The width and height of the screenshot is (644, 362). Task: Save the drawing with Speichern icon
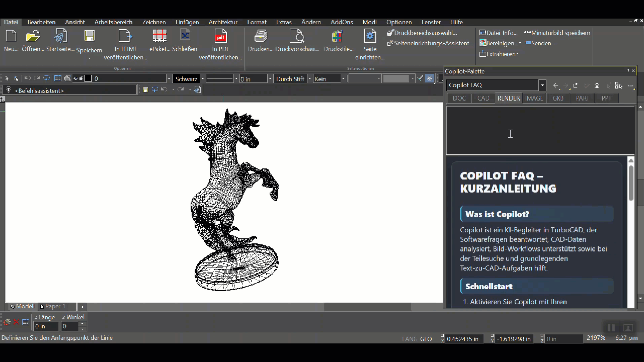click(x=90, y=36)
